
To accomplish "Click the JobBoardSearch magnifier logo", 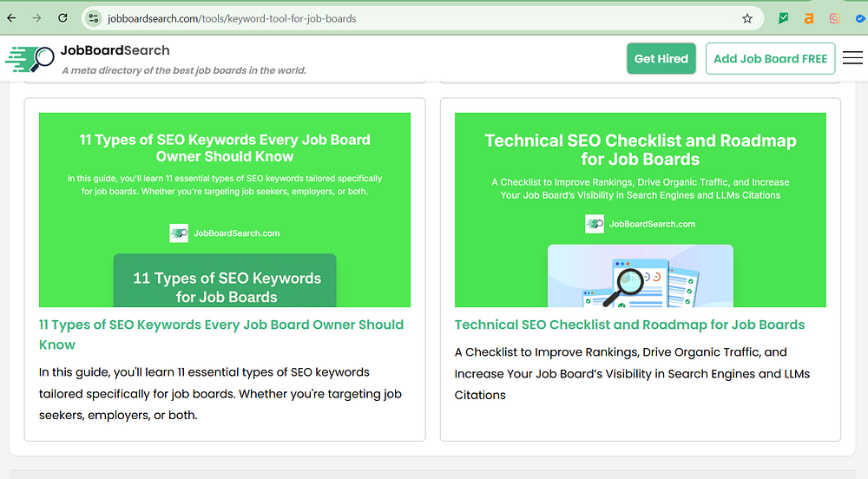I will coord(30,59).
